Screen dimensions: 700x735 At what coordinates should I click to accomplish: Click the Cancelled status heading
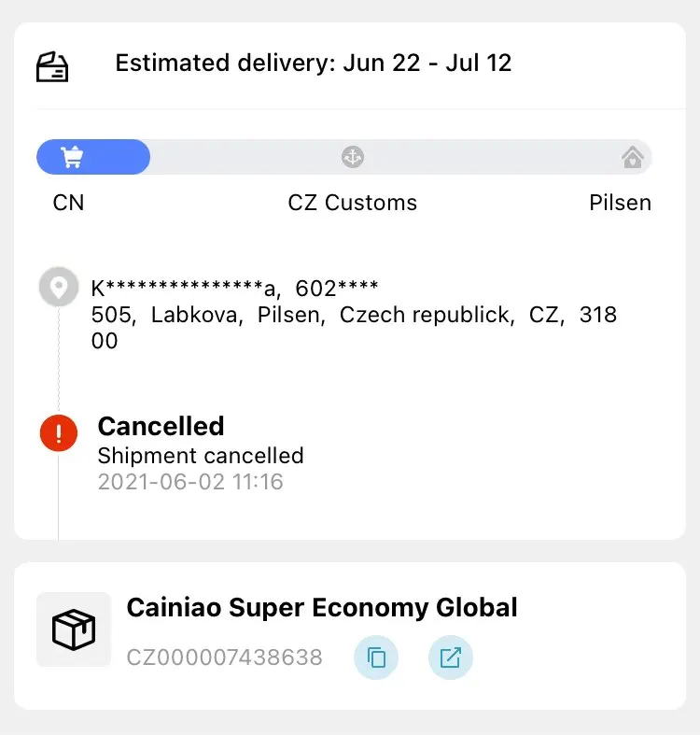161,426
